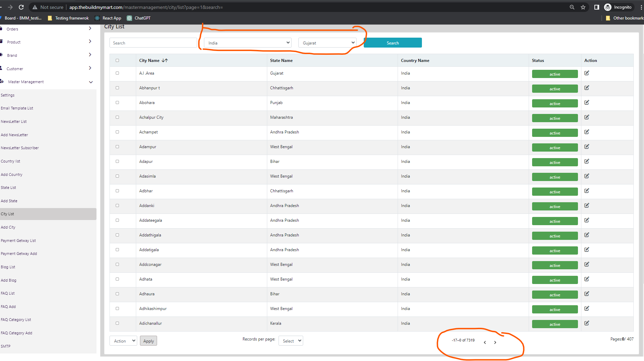Open browser side panel icon
This screenshot has width=644, height=361.
(x=596, y=7)
